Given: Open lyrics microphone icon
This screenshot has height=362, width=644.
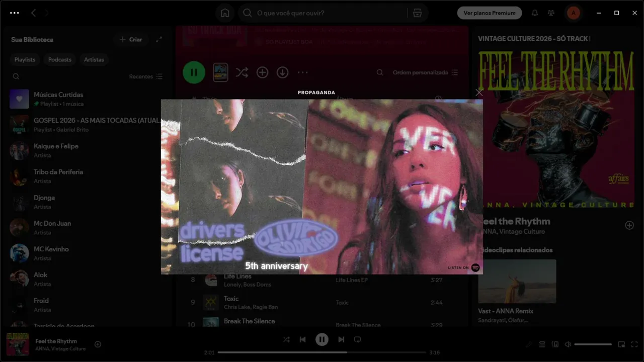Looking at the screenshot, I should tap(529, 344).
